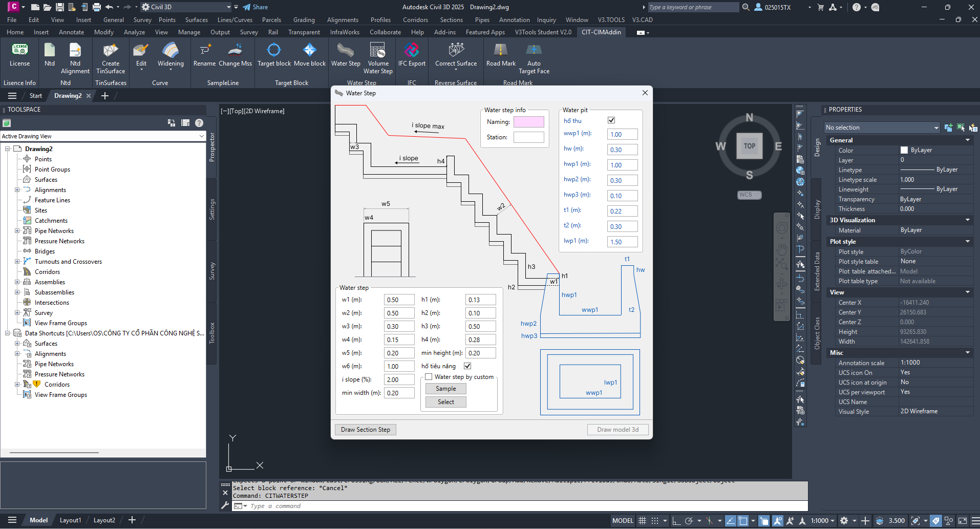Viewport: 980px width, 529px height.
Task: Select the Auto Target Face tool
Action: click(x=534, y=58)
